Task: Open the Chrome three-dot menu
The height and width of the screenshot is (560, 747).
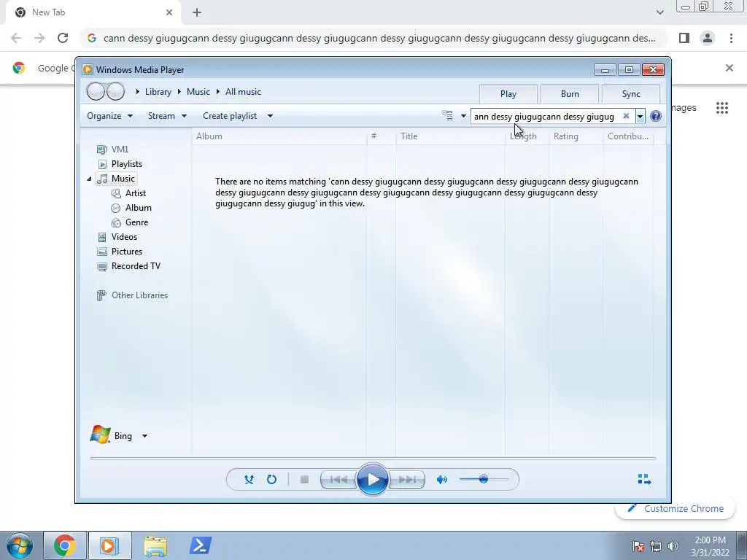Action: tap(731, 38)
